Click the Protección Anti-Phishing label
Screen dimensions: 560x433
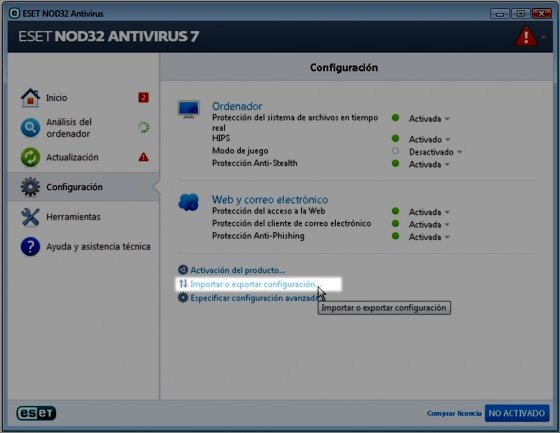[x=258, y=236]
